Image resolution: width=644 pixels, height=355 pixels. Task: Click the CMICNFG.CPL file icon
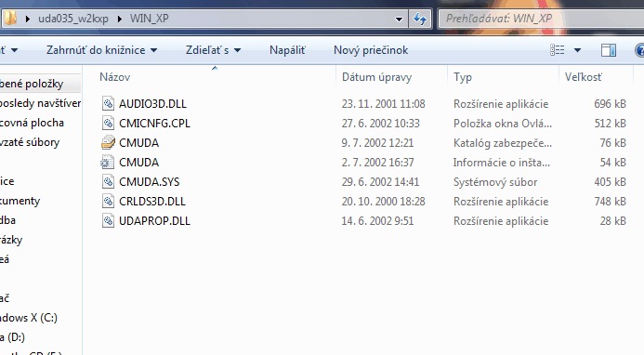click(x=108, y=123)
